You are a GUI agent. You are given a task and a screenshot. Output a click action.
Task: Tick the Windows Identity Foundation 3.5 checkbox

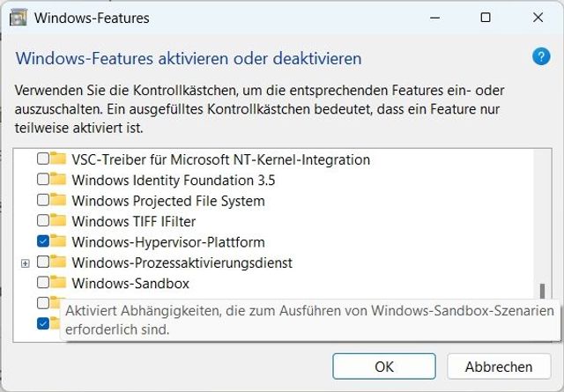[x=42, y=181]
